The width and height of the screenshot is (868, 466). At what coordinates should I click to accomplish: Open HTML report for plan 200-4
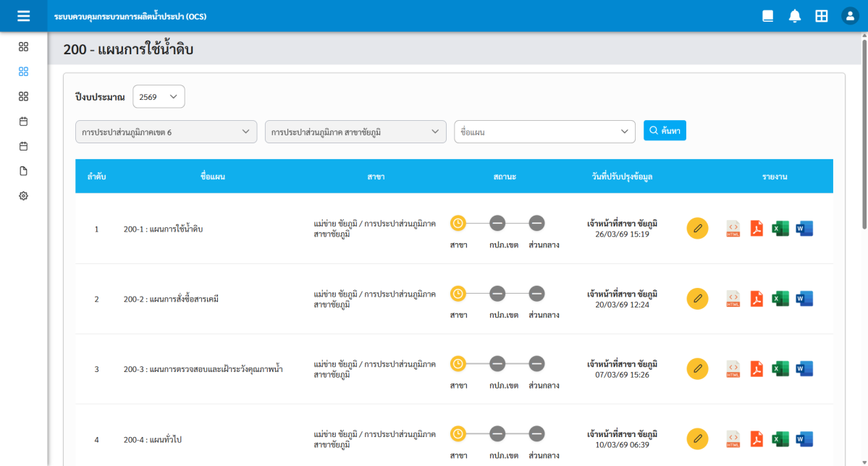click(733, 439)
